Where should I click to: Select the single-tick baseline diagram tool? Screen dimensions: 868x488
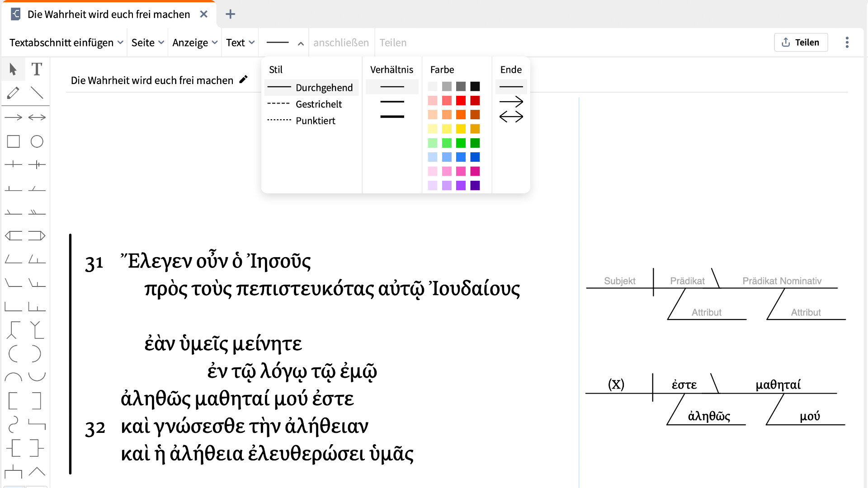pos(13,164)
